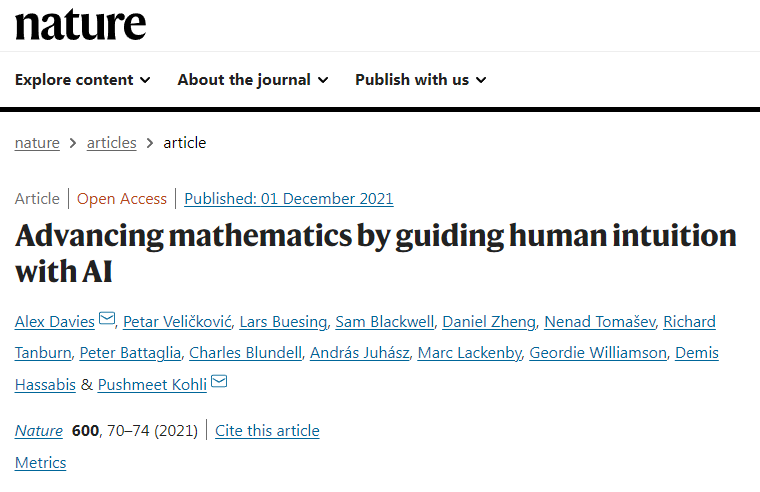
Task: Select author Lars Buesing
Action: pyautogui.click(x=283, y=322)
